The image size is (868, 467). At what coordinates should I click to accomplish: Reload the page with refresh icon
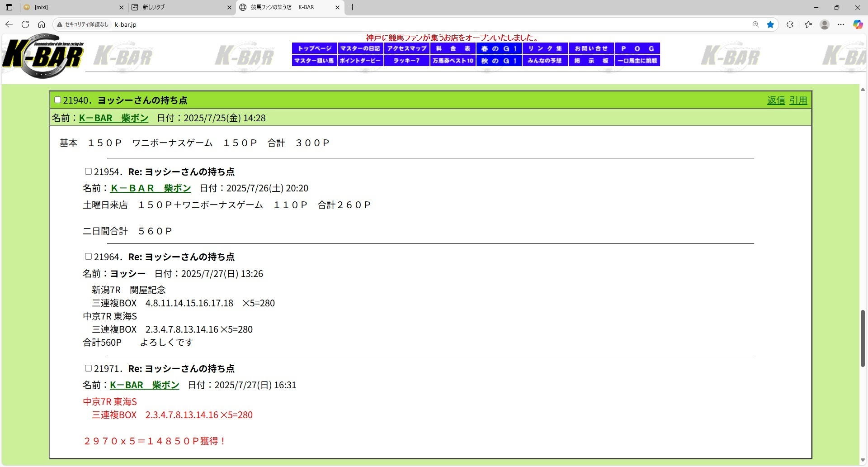click(25, 24)
